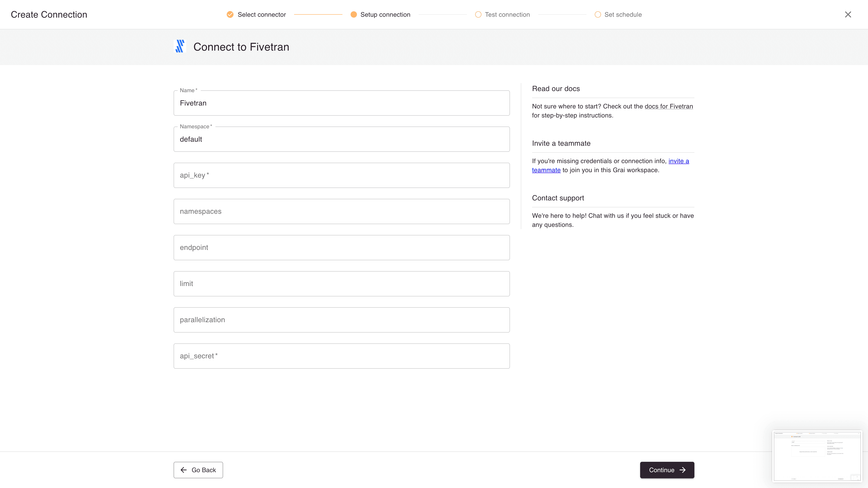Click the Set schedule step circle

click(597, 14)
